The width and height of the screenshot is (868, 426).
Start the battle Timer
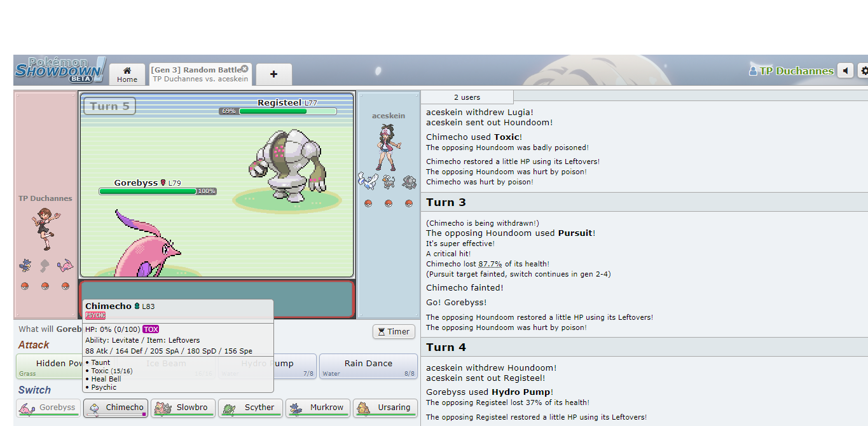click(394, 331)
